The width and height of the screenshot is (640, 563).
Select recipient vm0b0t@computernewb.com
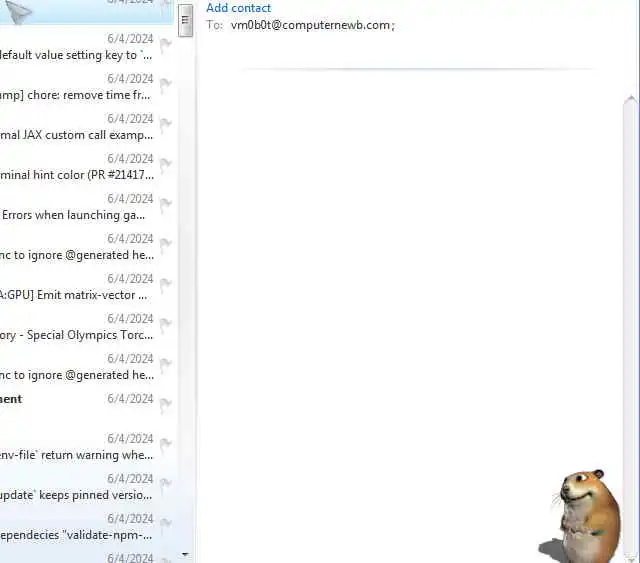pyautogui.click(x=310, y=25)
